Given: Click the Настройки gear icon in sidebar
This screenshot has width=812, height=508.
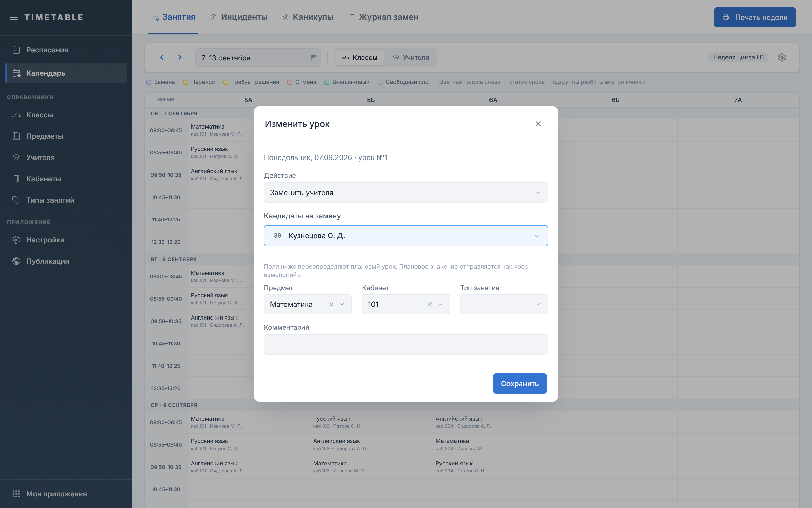Looking at the screenshot, I should [x=16, y=240].
